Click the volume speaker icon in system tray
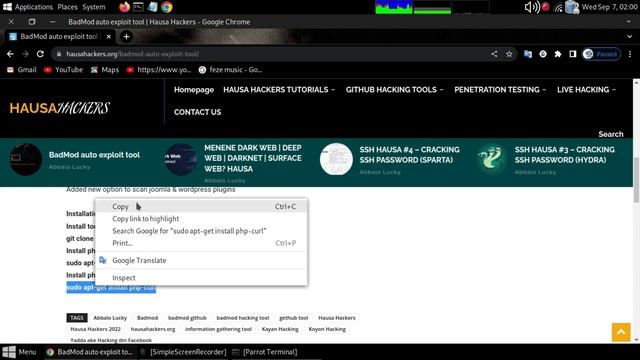640x360 pixels. tap(531, 7)
